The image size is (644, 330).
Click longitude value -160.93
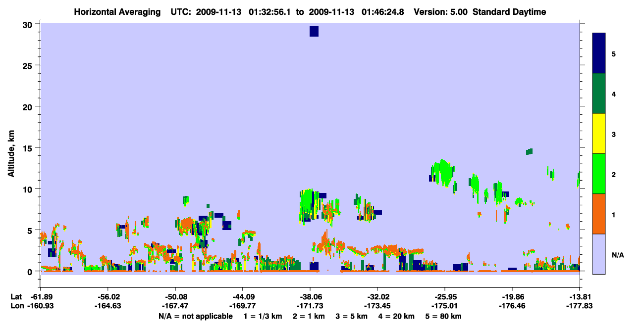coord(41,306)
